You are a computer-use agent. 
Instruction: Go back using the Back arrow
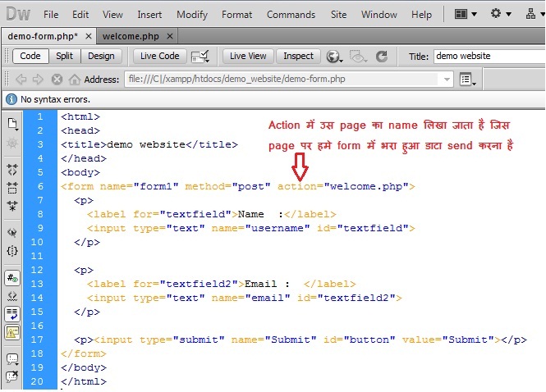coord(21,80)
